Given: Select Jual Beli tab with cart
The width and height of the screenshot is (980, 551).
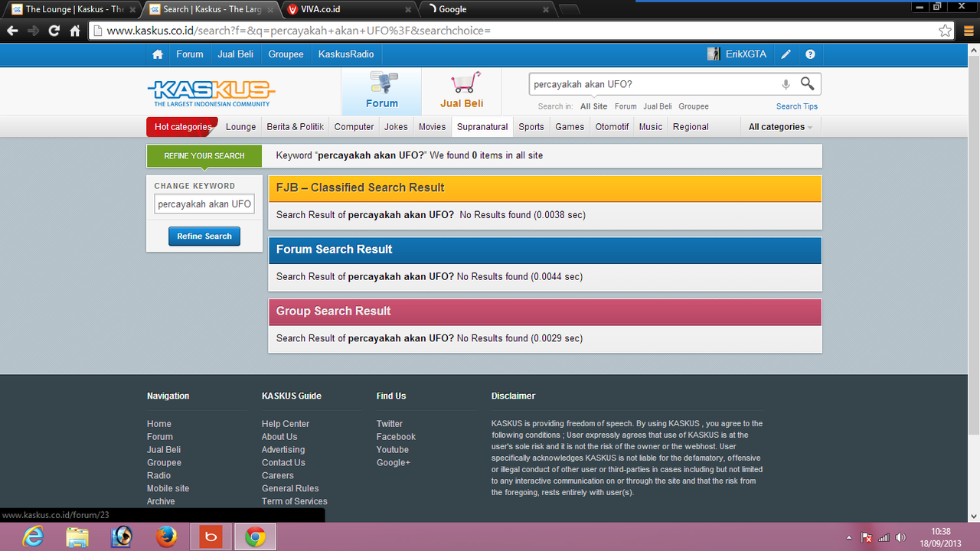Looking at the screenshot, I should click(x=462, y=90).
